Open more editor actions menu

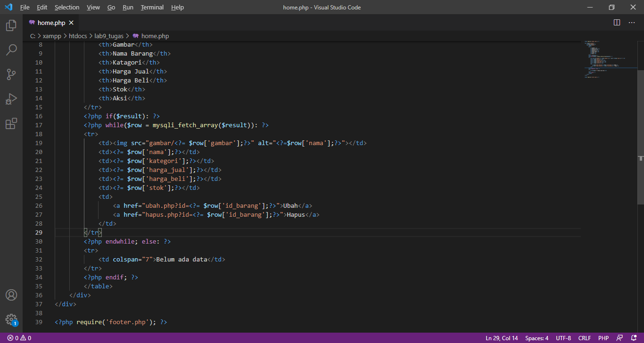631,22
